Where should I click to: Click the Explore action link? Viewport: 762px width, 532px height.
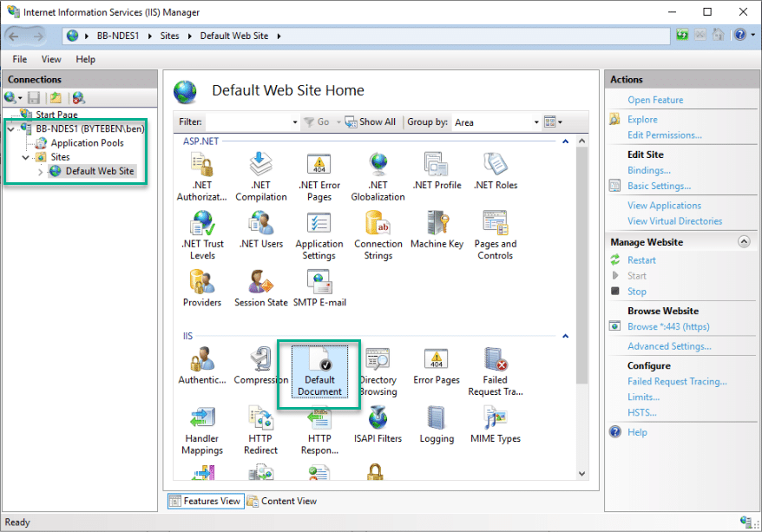642,119
